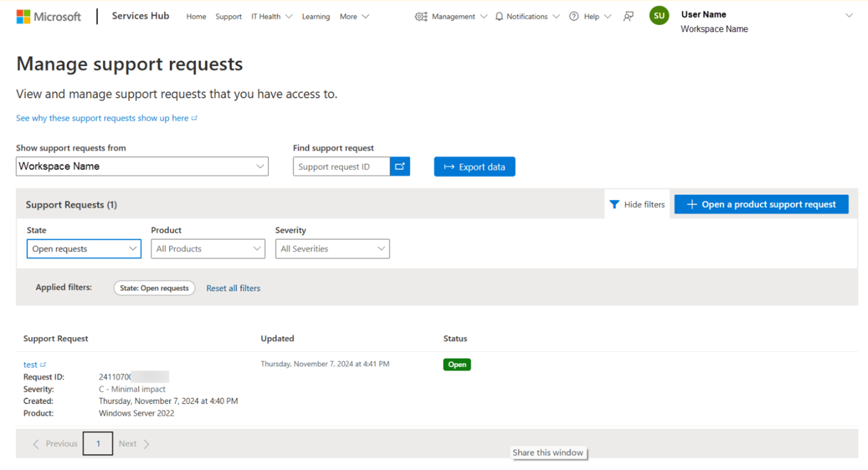868x470 pixels.
Task: Open 'See why these support requests show up here'
Action: coord(107,118)
